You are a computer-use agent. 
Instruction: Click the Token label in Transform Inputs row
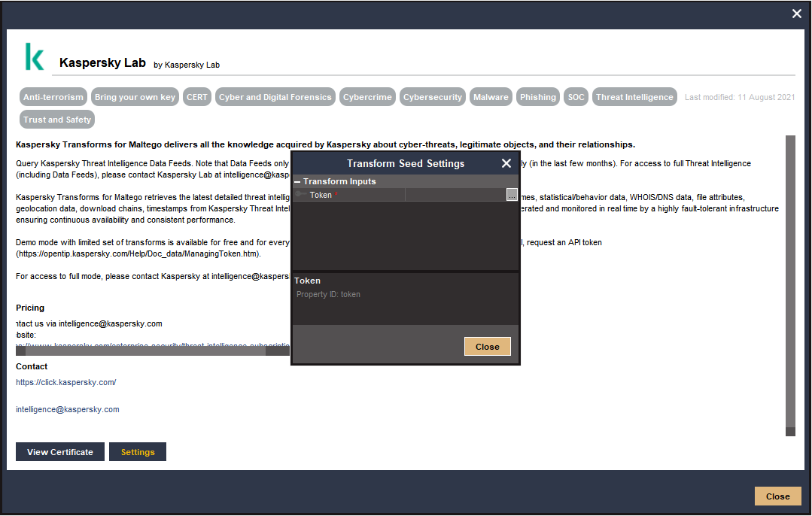pyautogui.click(x=321, y=195)
